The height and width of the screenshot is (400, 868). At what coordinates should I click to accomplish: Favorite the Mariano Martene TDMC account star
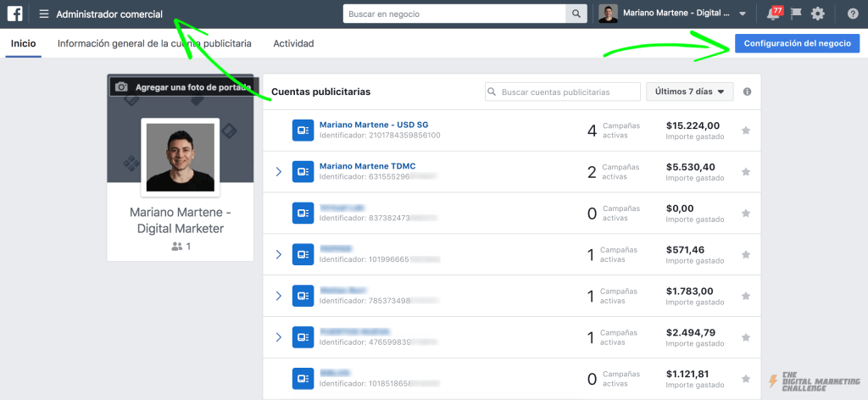coord(746,172)
